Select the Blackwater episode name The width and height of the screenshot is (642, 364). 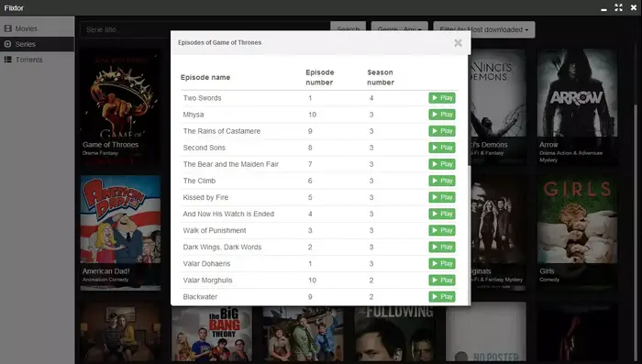tap(200, 297)
